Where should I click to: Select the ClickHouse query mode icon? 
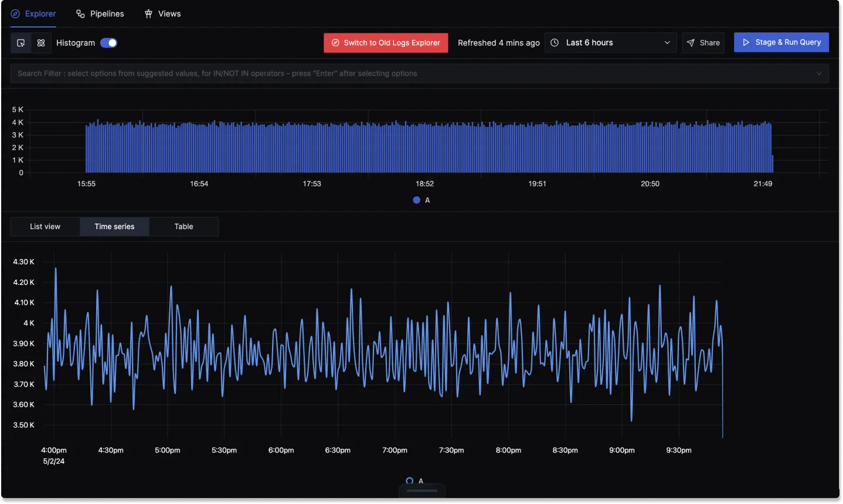click(41, 43)
